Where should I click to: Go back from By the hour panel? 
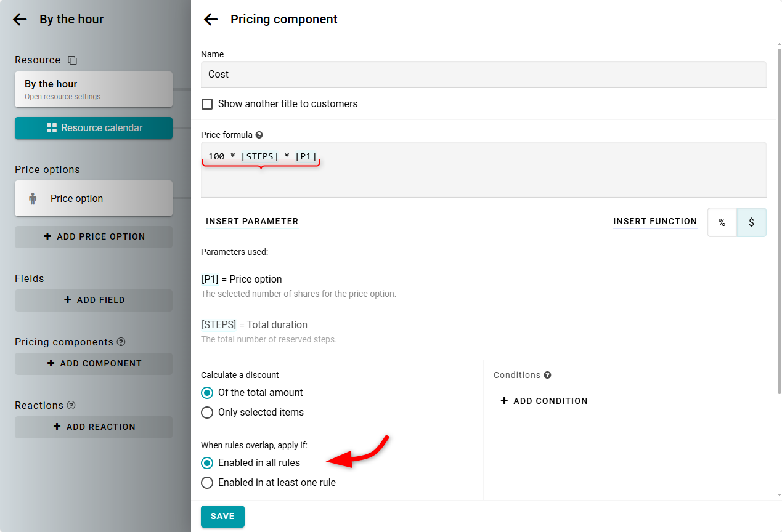(x=20, y=19)
